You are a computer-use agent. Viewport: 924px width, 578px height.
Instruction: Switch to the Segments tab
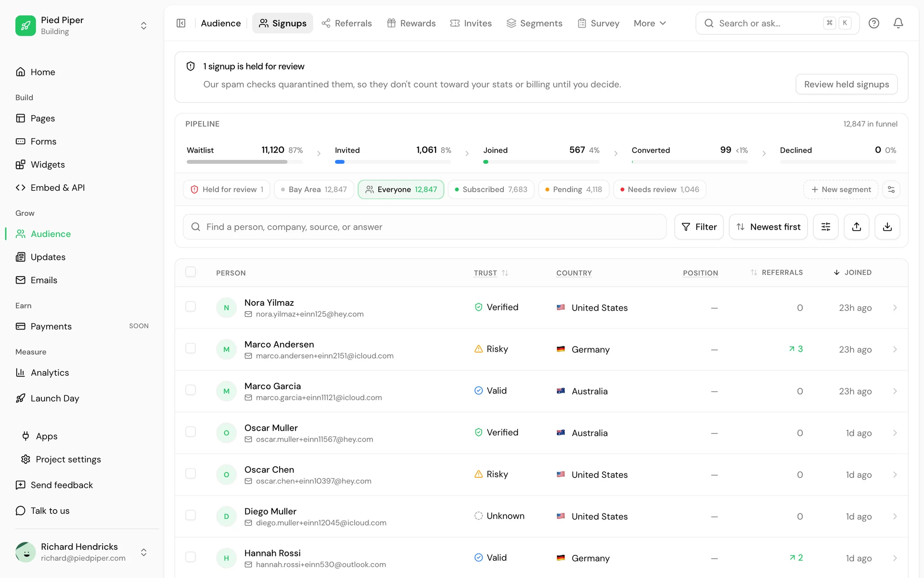[x=534, y=23]
